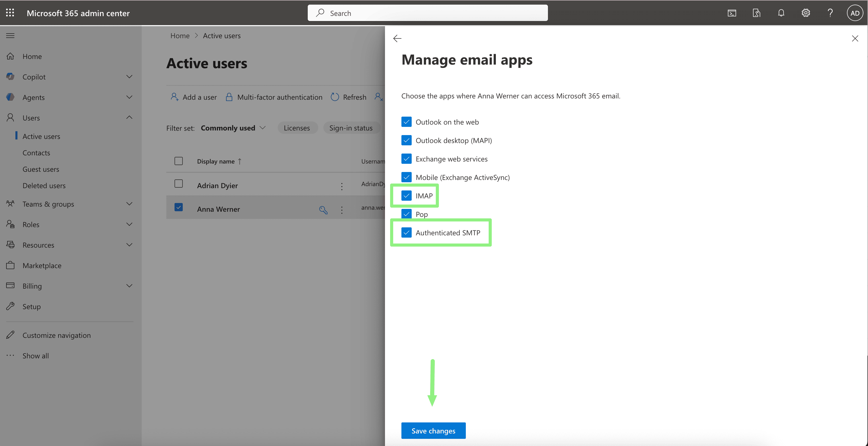Screen dimensions: 868x446
Task: Open Marketplace in the navigation
Action: pyautogui.click(x=42, y=266)
